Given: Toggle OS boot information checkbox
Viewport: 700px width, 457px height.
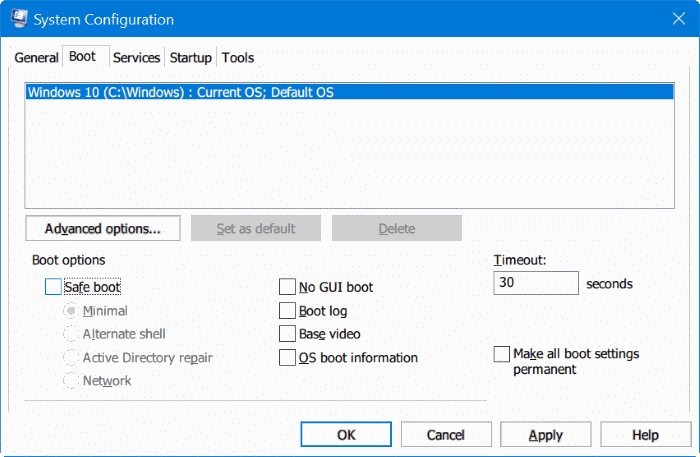Looking at the screenshot, I should tap(287, 357).
